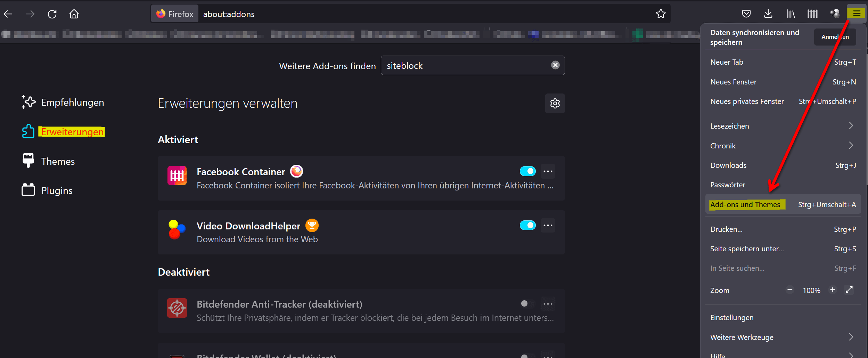Viewport: 868px width, 358px height.
Task: Reset zoom via the 100% label
Action: tap(811, 290)
